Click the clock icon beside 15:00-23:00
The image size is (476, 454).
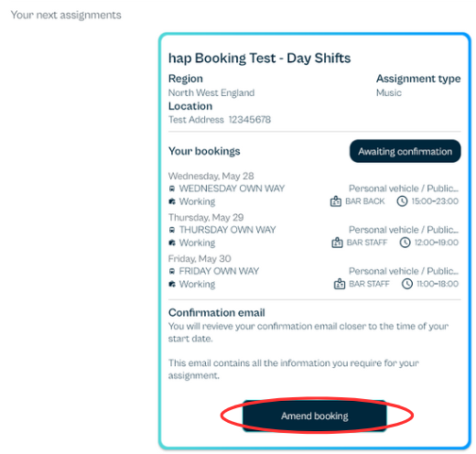point(402,201)
